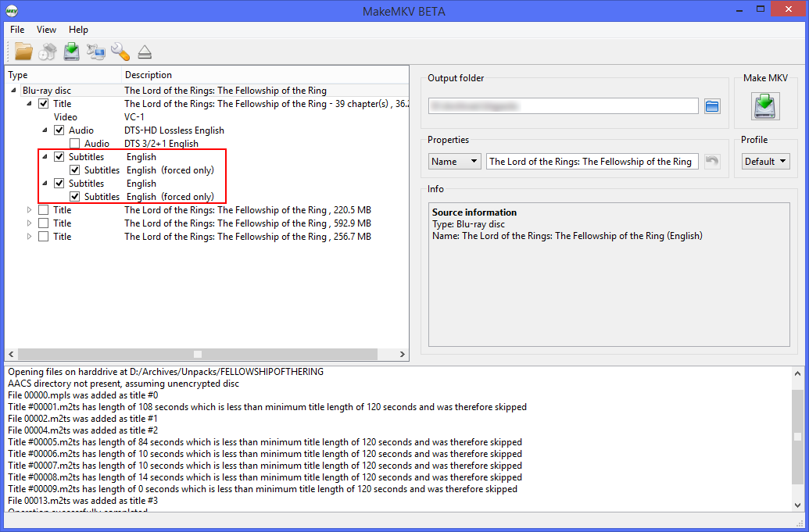Open the Profile Default dropdown
The height and width of the screenshot is (532, 809).
tap(766, 162)
